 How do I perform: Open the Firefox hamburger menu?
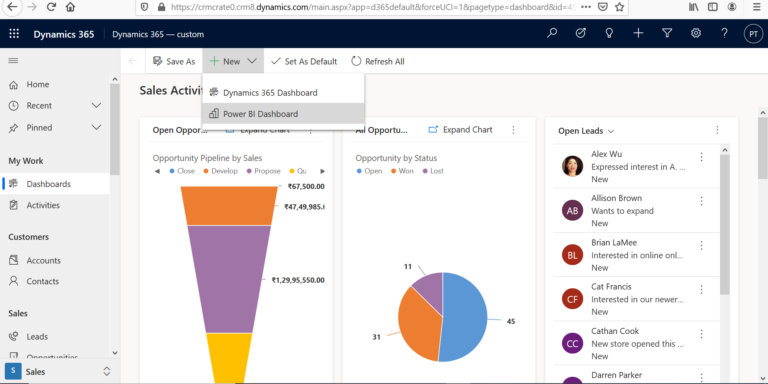(757, 7)
